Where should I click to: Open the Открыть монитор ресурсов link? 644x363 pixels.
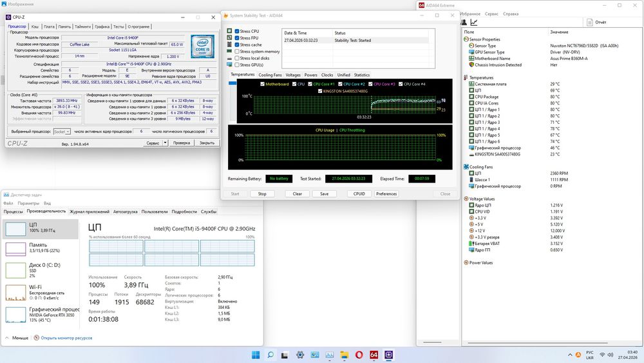(66, 338)
